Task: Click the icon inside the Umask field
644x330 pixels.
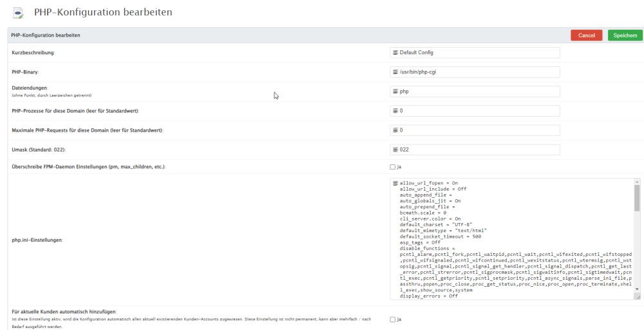Action: click(x=395, y=150)
